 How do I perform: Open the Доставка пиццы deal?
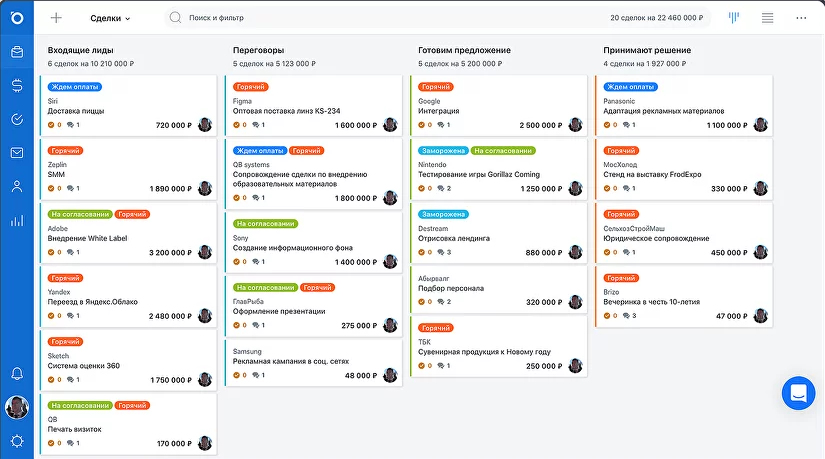click(x=76, y=111)
